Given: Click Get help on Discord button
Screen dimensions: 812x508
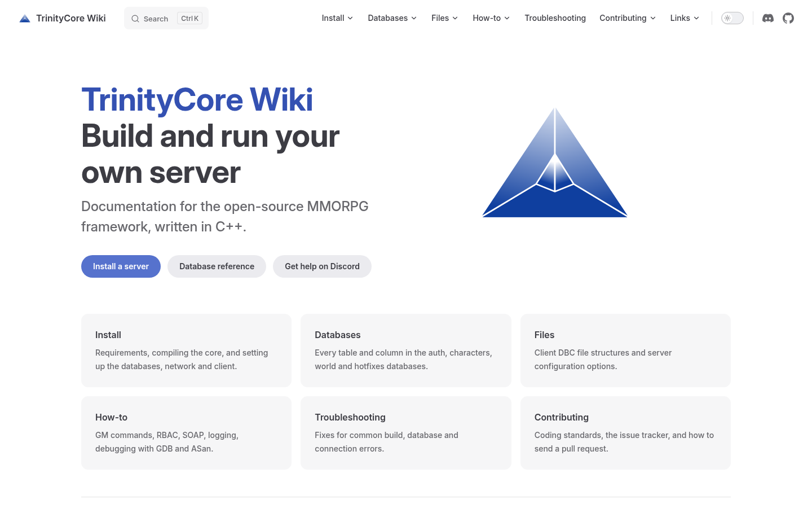Looking at the screenshot, I should (x=322, y=266).
